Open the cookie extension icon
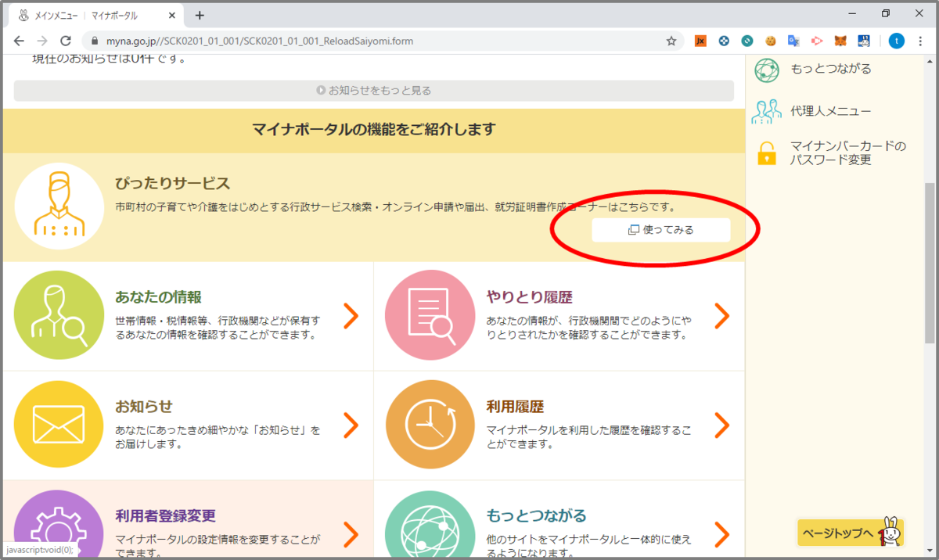The width and height of the screenshot is (939, 560). 771,41
